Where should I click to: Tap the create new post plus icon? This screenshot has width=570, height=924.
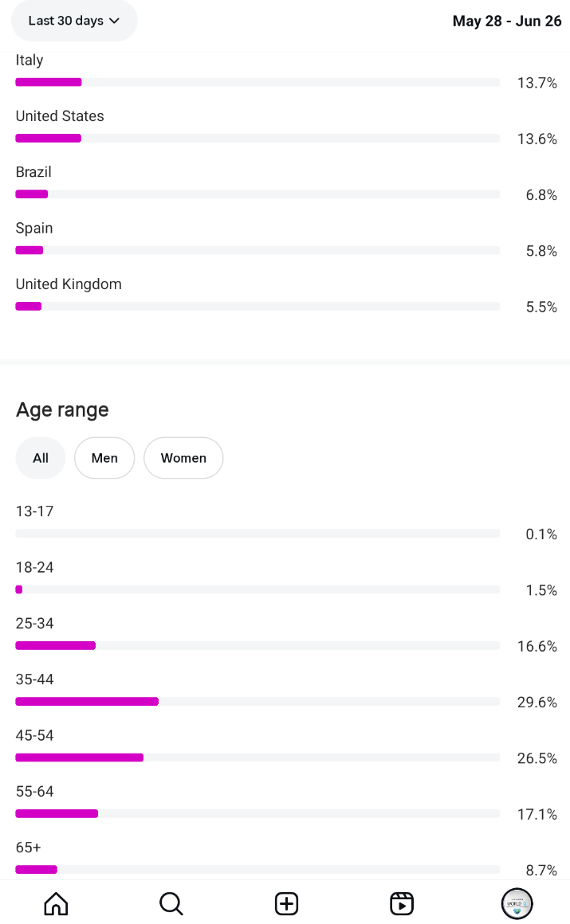pyautogui.click(x=286, y=903)
